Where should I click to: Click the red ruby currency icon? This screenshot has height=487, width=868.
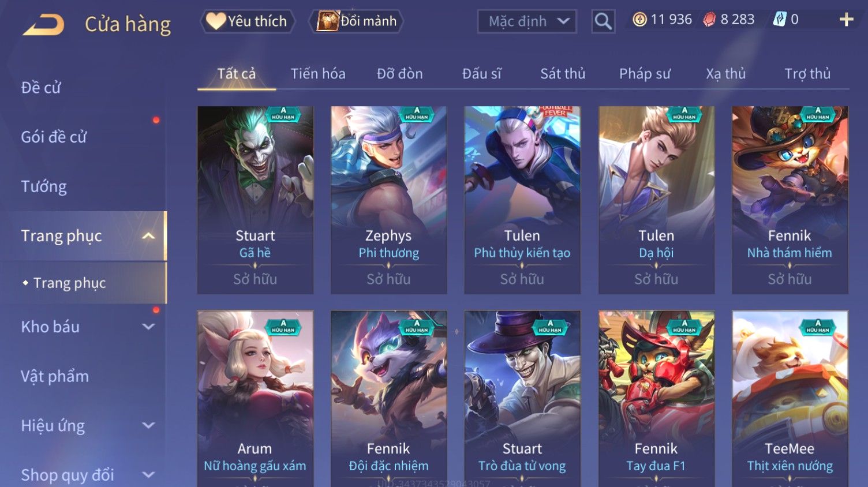coord(709,20)
